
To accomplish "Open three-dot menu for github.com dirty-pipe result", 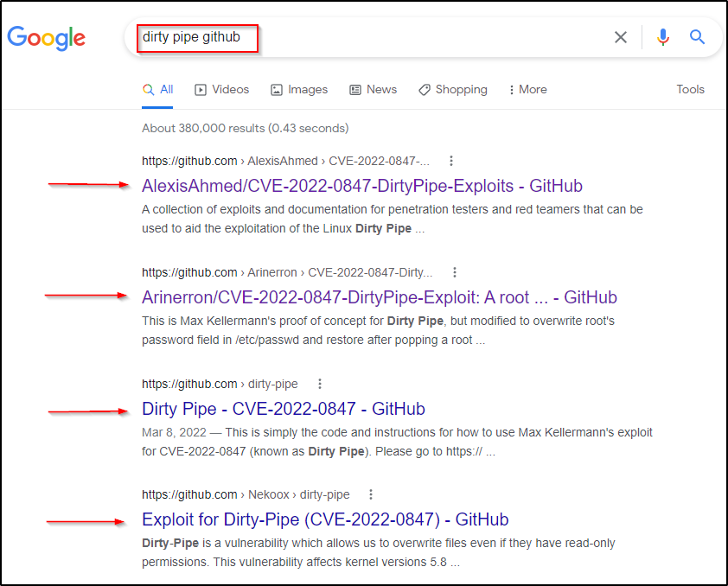I will [320, 384].
